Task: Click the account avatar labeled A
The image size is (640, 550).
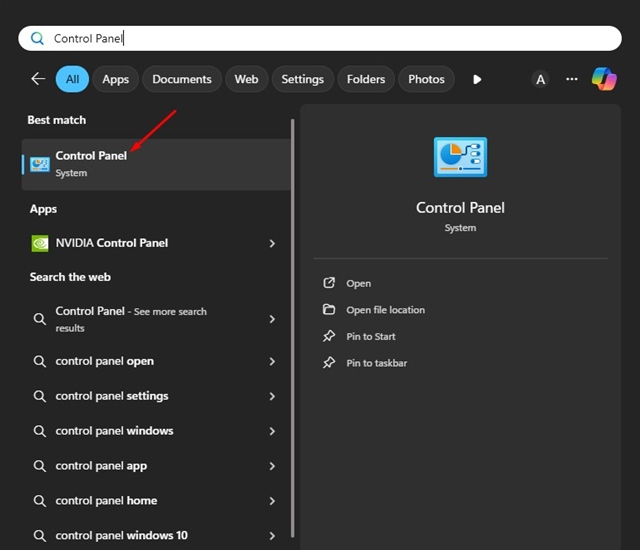Action: (540, 79)
